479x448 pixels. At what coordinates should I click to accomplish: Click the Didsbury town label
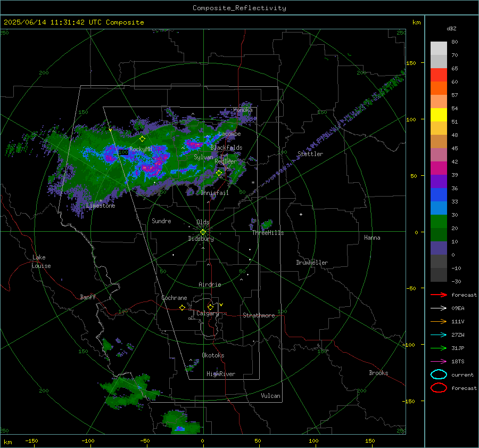[x=201, y=239]
